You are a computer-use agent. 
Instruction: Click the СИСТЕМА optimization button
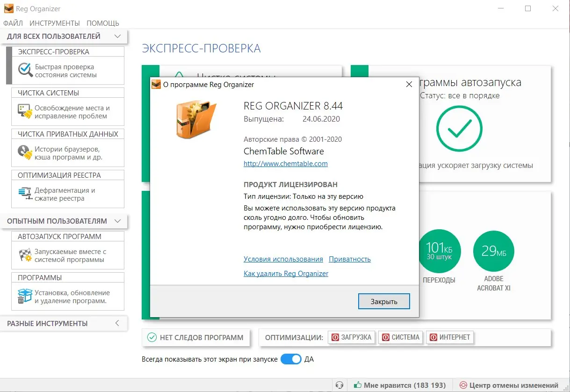[401, 337]
